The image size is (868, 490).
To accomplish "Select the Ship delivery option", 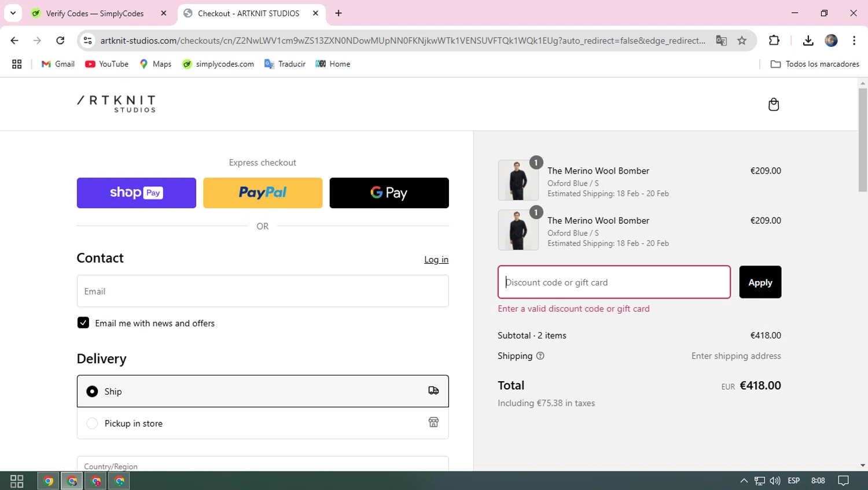I will click(x=92, y=392).
